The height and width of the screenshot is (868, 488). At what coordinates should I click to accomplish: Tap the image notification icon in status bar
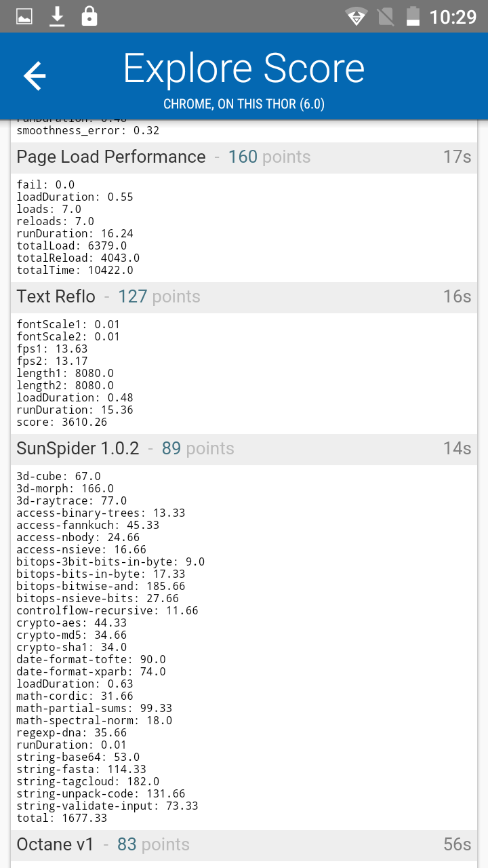[x=24, y=16]
